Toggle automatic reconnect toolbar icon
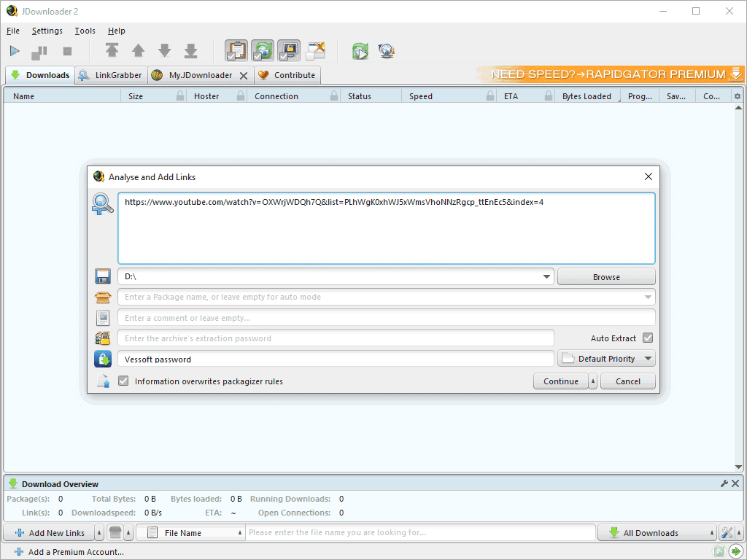Screen dimensions: 747x560 pos(263,50)
